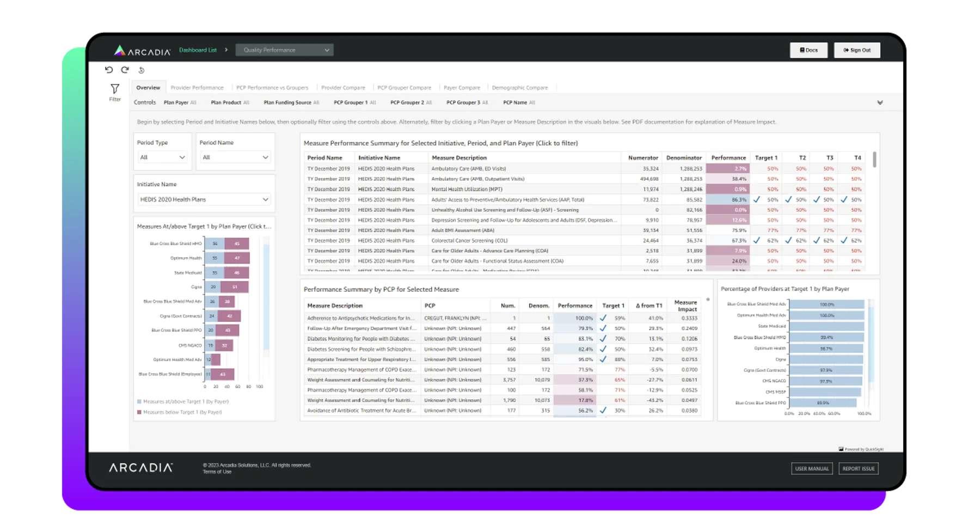
Task: Switch to Provider Performance tab
Action: (x=197, y=88)
